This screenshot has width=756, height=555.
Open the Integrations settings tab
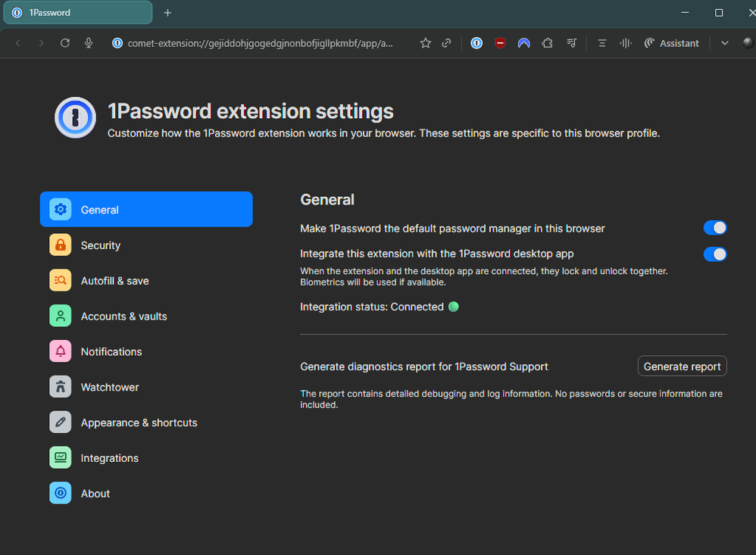tap(109, 458)
